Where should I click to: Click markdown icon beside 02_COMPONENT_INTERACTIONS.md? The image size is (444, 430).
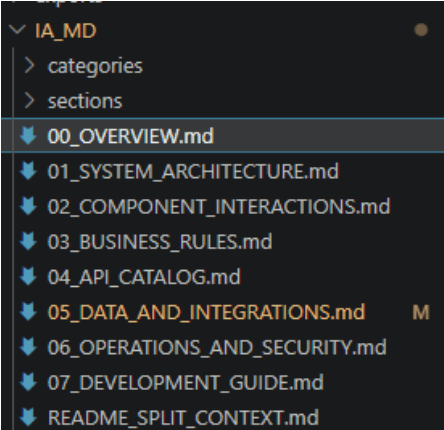[28, 206]
